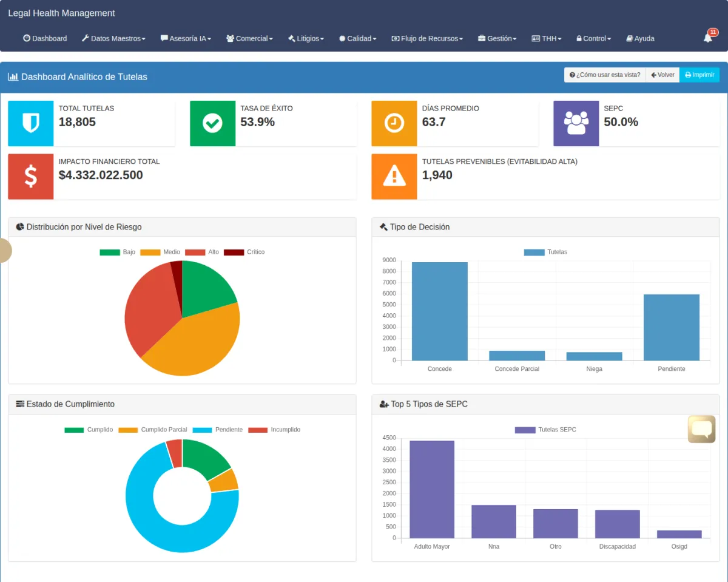Toggle the Alto legend entry in risk chart
Screen dimensions: 728x582
202,252
